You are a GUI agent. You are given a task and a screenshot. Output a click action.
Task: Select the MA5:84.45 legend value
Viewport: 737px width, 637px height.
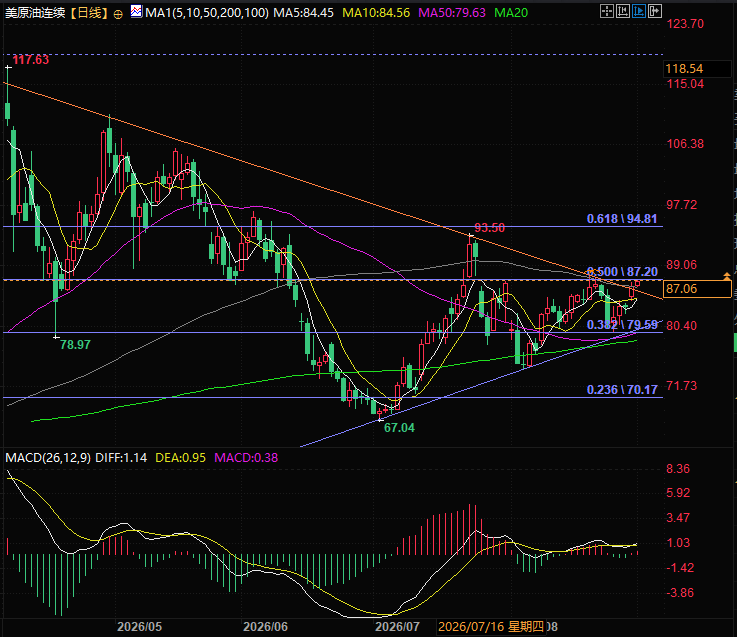pos(304,13)
